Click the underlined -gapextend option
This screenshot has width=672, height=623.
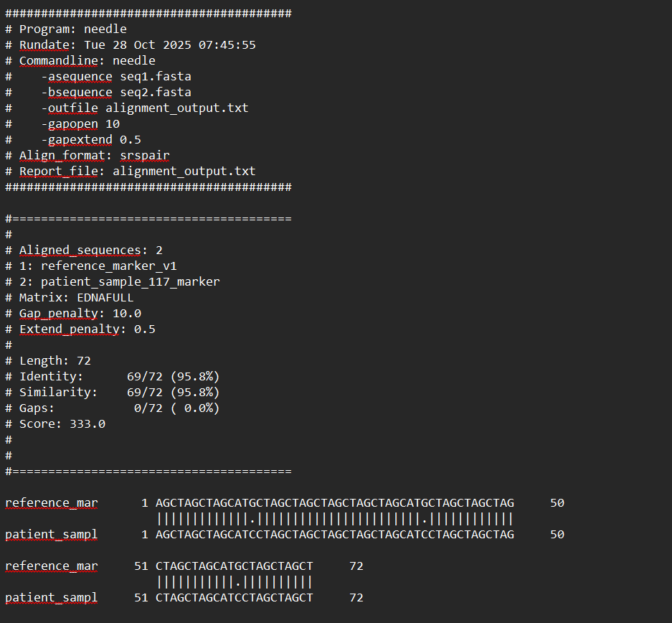coord(76,140)
